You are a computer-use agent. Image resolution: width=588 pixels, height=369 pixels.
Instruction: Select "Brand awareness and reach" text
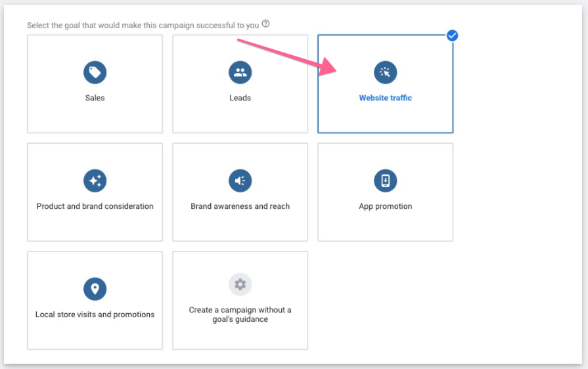pos(240,206)
